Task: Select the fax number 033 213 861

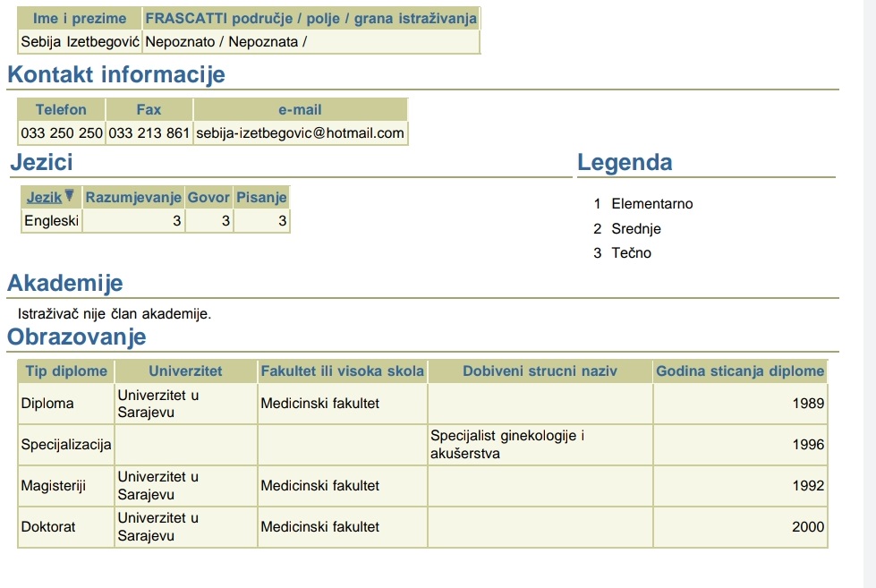Action: [149, 133]
